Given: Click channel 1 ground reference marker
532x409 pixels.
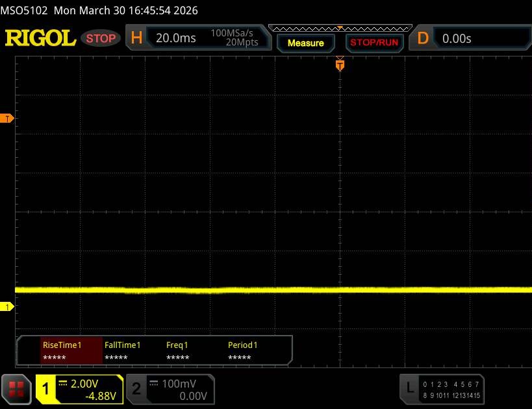Looking at the screenshot, I should click(8, 306).
